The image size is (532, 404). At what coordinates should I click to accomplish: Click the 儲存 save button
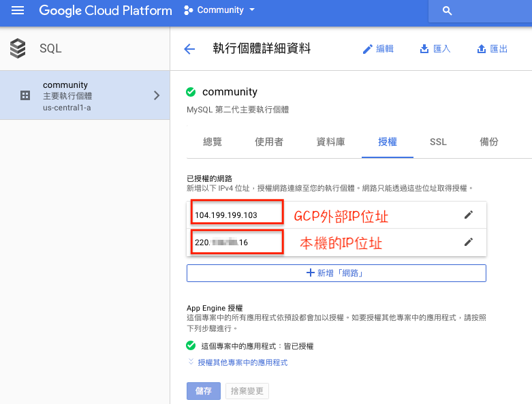204,391
